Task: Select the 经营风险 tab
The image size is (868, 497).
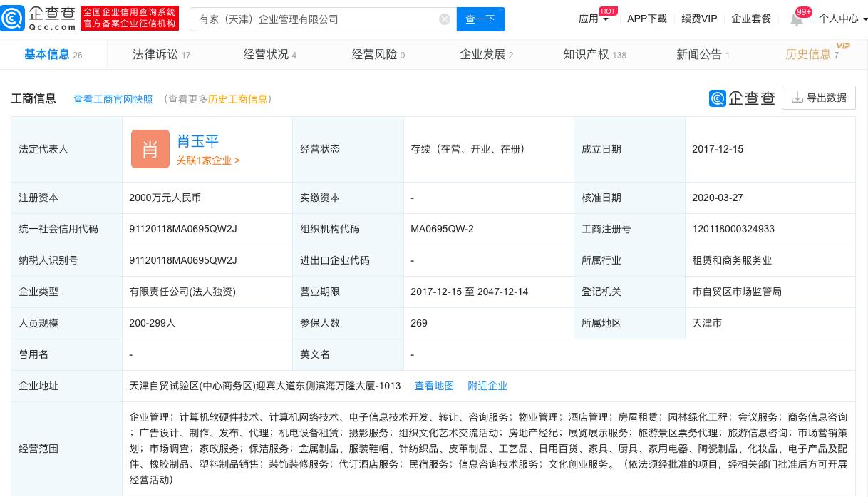Action: point(378,55)
